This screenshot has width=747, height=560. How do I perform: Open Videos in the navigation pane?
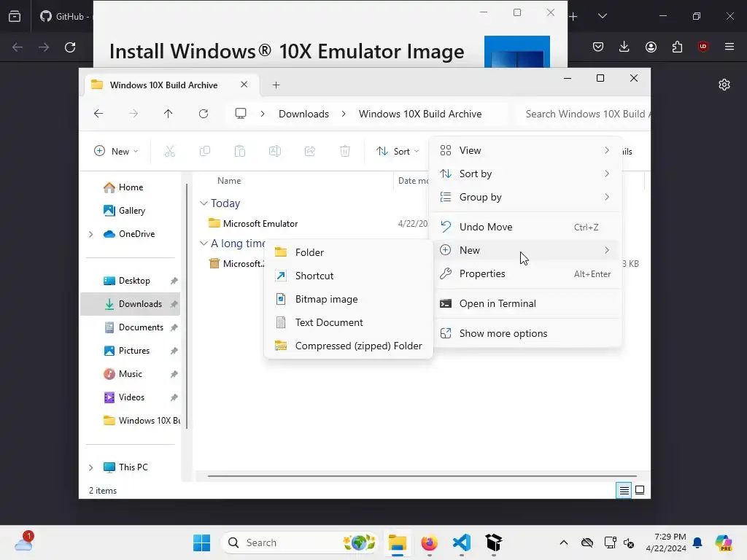(x=130, y=397)
